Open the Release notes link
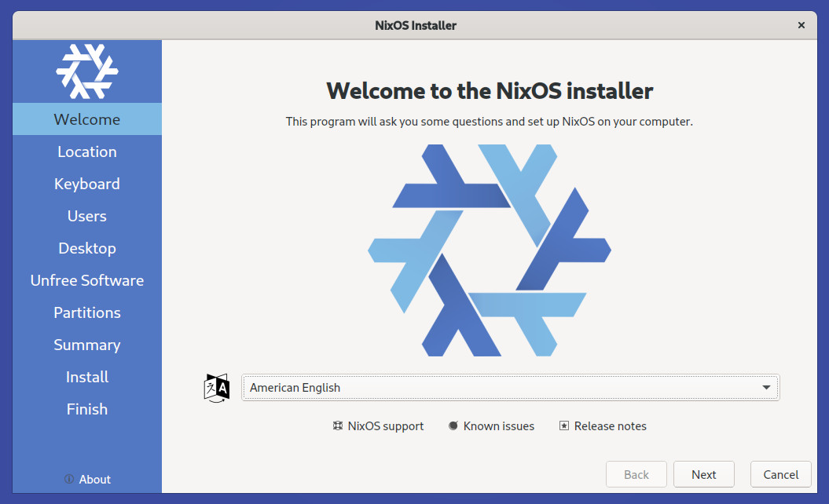 603,425
